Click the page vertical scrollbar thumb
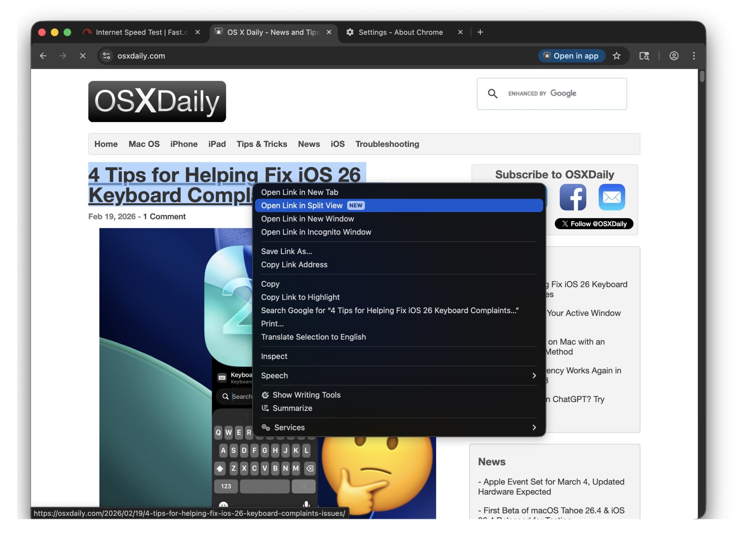This screenshot has width=737, height=560. pos(702,76)
